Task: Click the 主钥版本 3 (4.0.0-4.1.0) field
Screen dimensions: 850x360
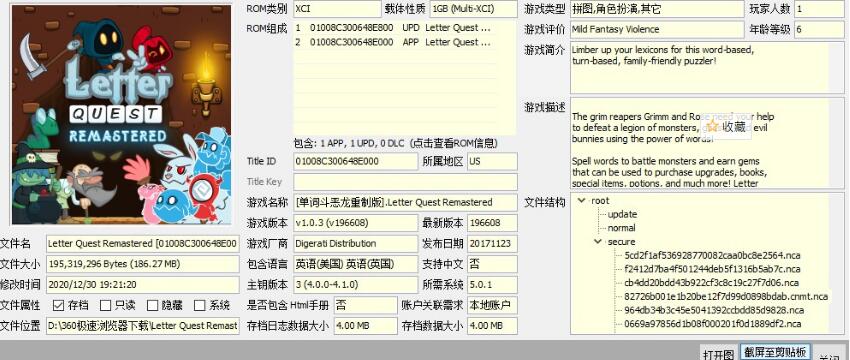Action: (x=356, y=285)
